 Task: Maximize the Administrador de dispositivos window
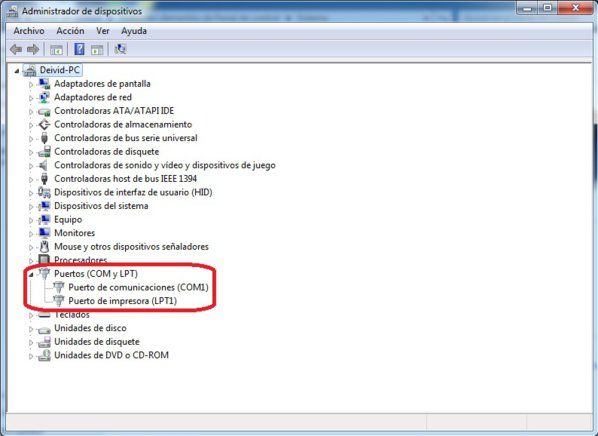pos(548,8)
